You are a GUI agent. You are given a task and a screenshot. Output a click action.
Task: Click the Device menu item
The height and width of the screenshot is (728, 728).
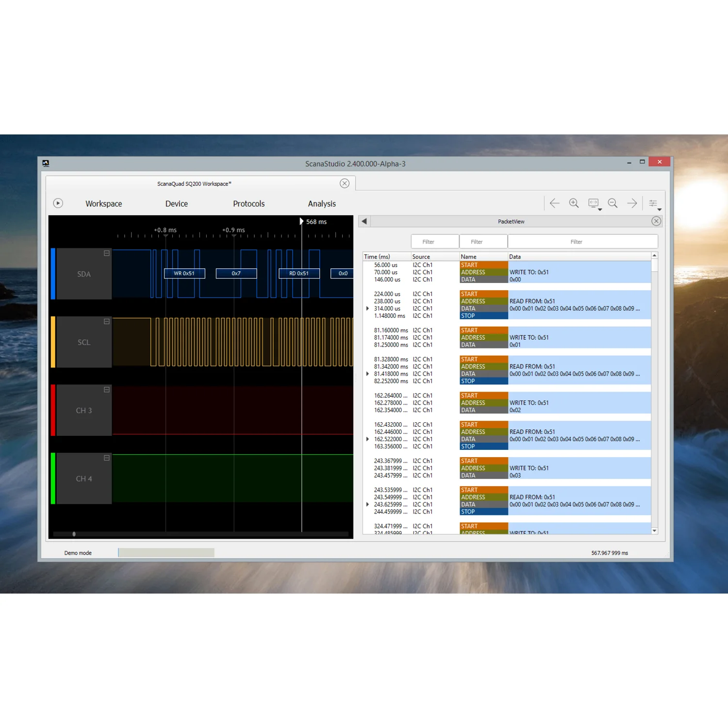(x=177, y=204)
